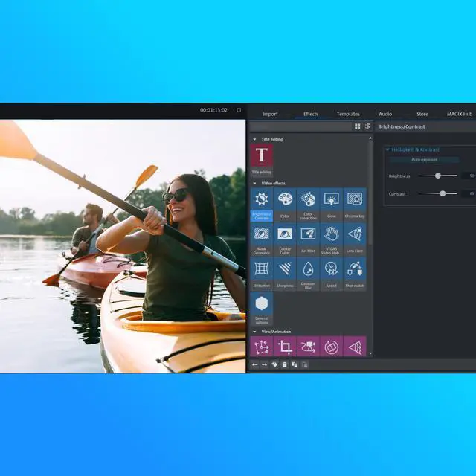Switch to large icons grid view
The width and height of the screenshot is (476, 476).
click(x=357, y=126)
